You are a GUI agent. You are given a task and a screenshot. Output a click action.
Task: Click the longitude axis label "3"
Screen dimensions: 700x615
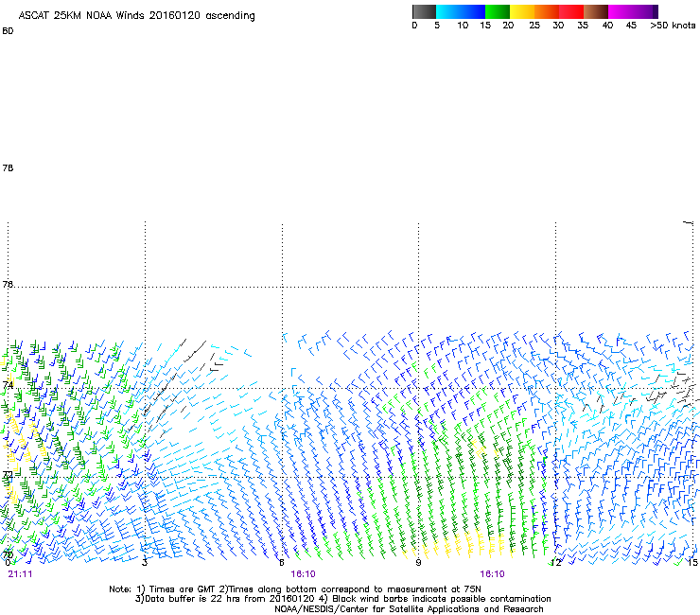(x=145, y=562)
